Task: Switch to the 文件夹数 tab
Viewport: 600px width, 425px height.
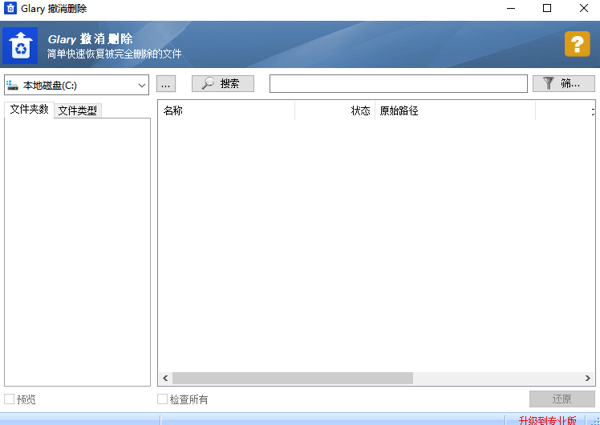Action: 29,110
